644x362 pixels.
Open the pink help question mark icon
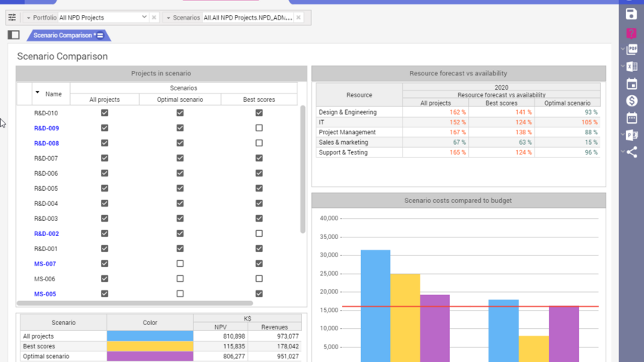click(x=632, y=32)
